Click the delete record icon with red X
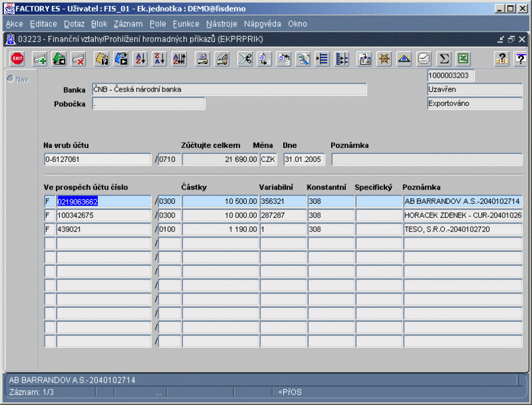Image resolution: width=532 pixels, height=405 pixels. pyautogui.click(x=78, y=59)
